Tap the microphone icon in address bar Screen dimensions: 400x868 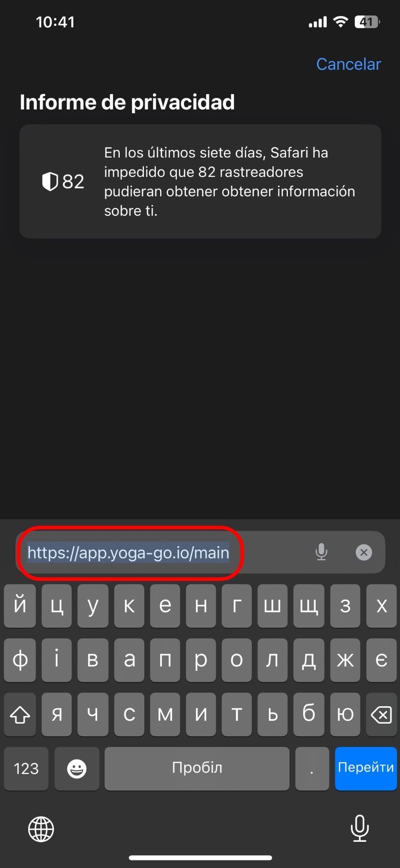coord(321,552)
